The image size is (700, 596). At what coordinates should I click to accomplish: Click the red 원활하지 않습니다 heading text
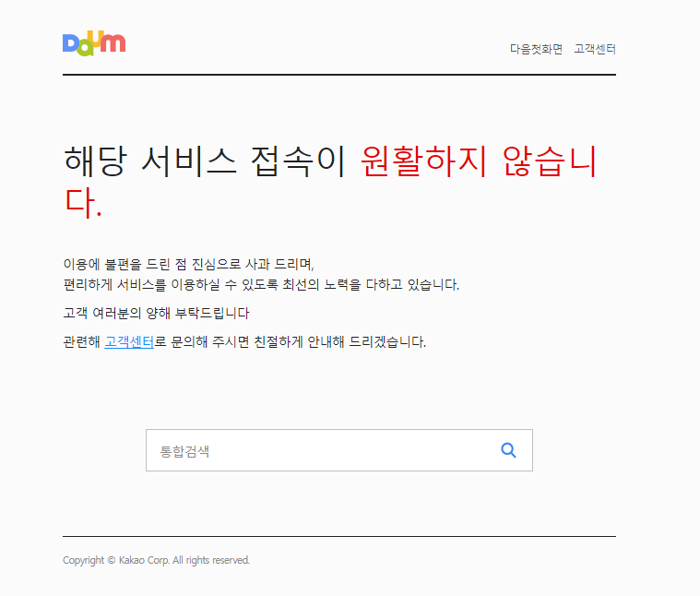point(479,161)
